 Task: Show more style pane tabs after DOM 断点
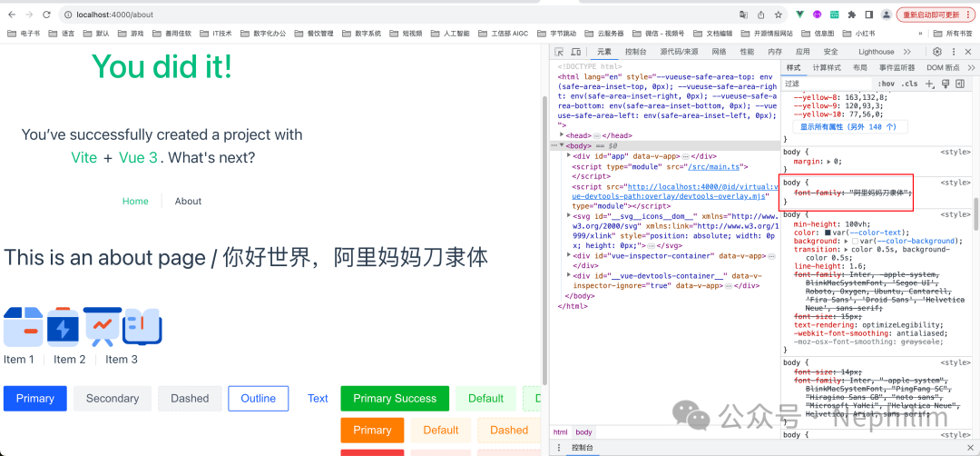point(971,67)
